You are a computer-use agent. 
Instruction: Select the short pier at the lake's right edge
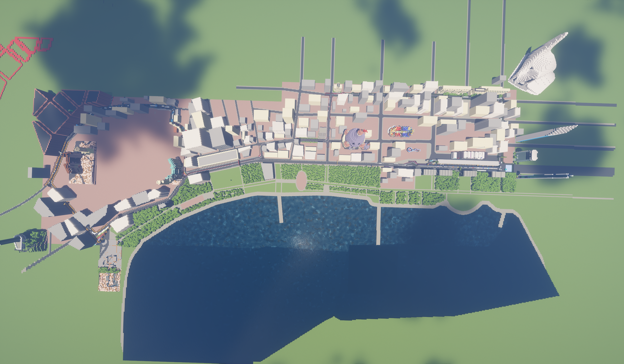click(x=502, y=220)
